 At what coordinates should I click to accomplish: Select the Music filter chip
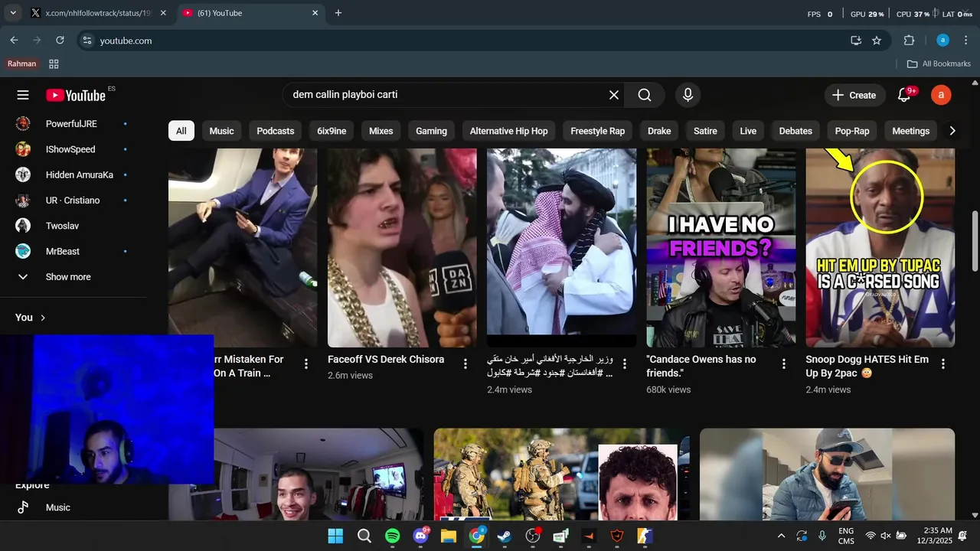(x=221, y=131)
